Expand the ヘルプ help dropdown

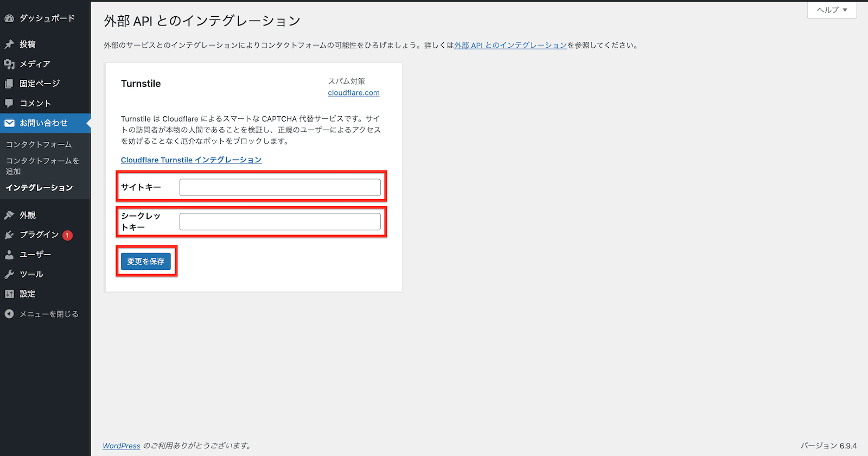[832, 10]
